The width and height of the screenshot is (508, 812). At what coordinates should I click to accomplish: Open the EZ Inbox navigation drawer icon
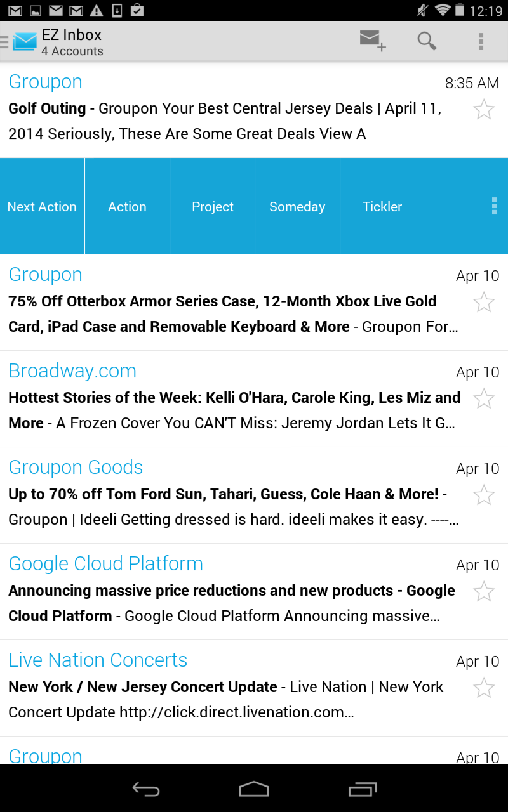[x=19, y=42]
